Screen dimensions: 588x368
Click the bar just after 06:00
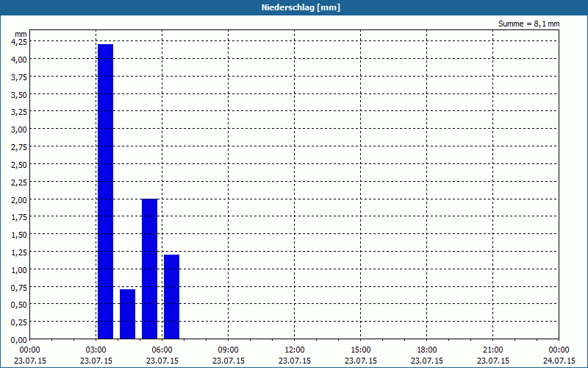[x=172, y=297]
